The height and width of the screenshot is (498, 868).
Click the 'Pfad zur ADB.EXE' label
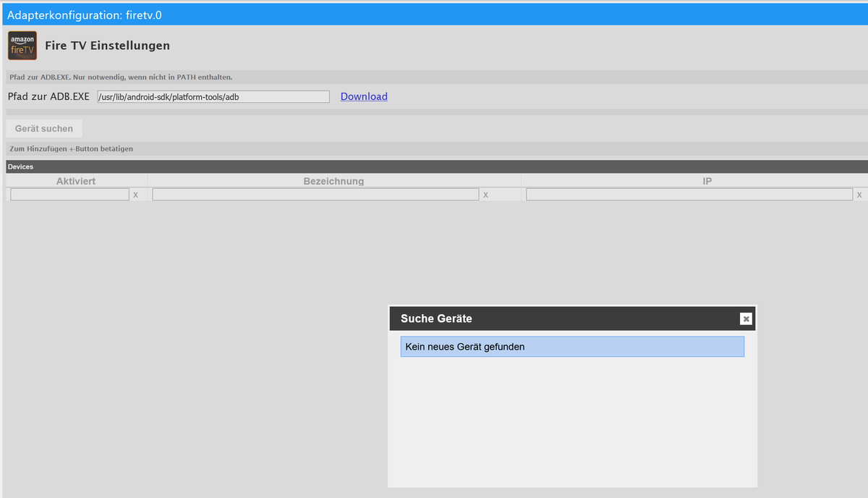[x=48, y=96]
